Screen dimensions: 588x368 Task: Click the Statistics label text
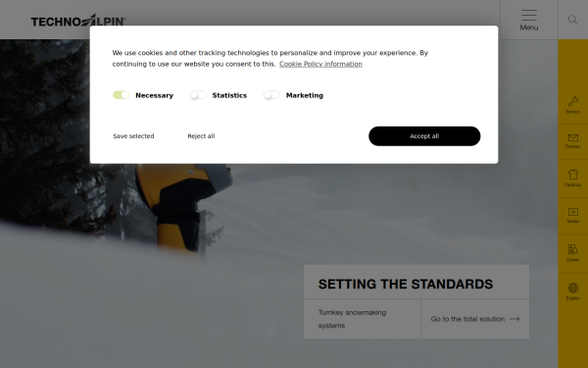coord(229,95)
